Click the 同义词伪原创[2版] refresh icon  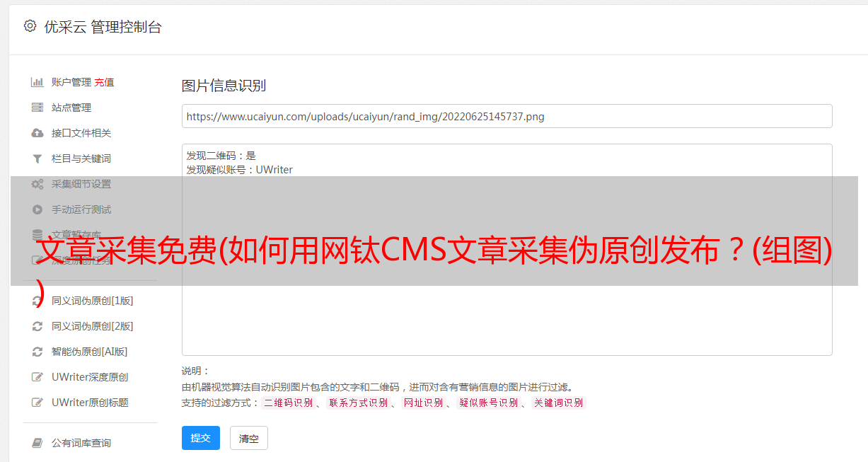(37, 326)
